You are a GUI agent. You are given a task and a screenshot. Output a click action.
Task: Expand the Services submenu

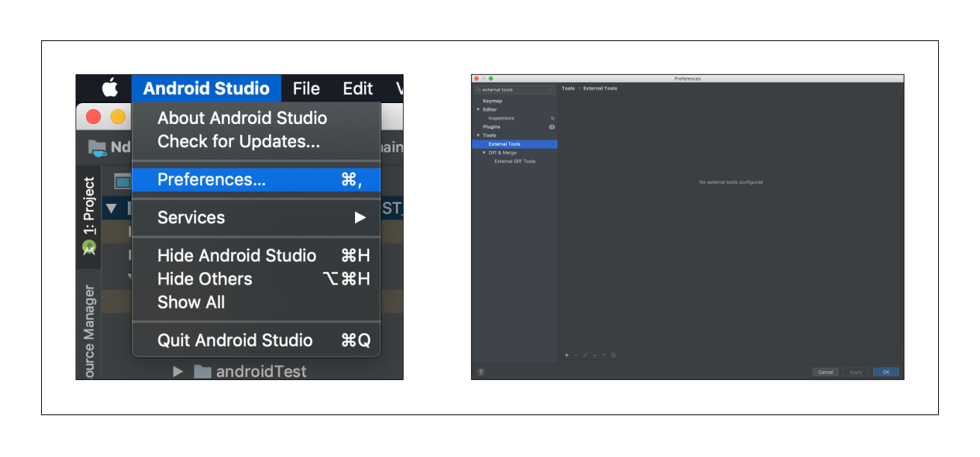[x=256, y=217]
